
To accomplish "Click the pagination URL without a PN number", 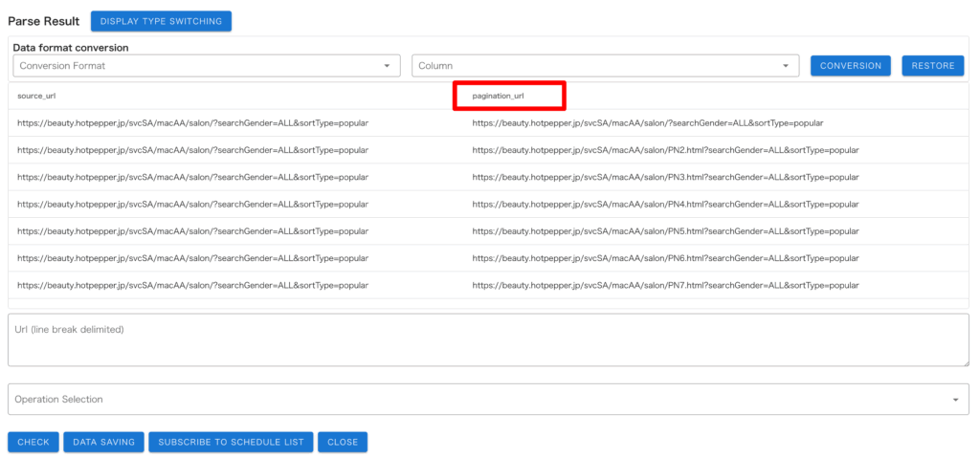I will click(648, 123).
